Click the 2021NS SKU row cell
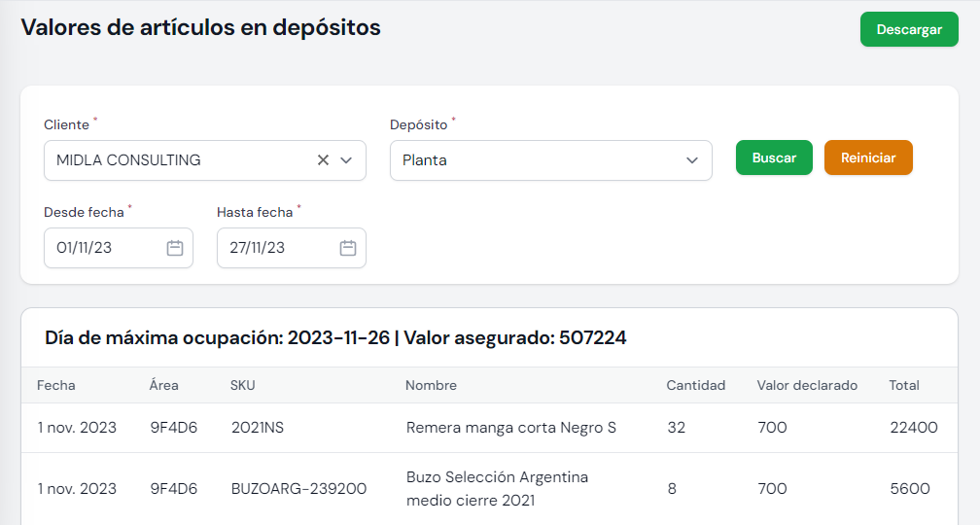The image size is (980, 525). coord(260,428)
